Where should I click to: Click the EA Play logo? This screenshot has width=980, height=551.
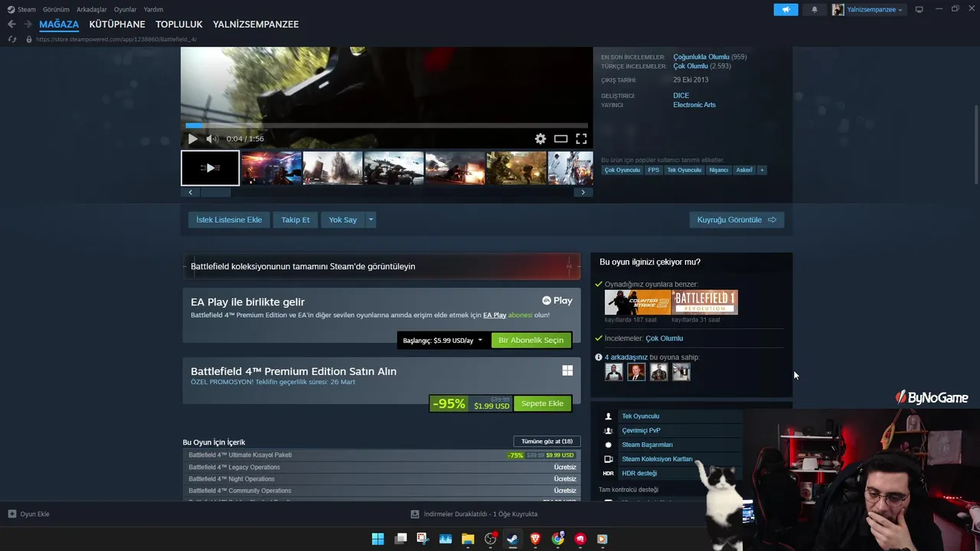point(557,301)
